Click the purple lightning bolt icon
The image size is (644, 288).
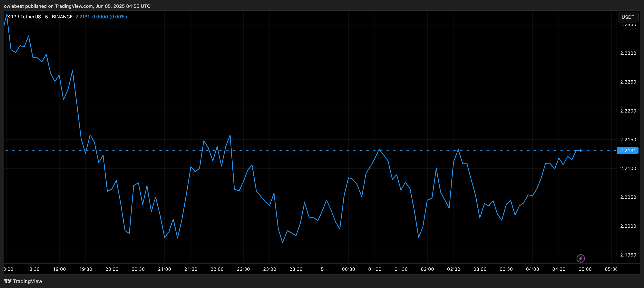coord(581,258)
